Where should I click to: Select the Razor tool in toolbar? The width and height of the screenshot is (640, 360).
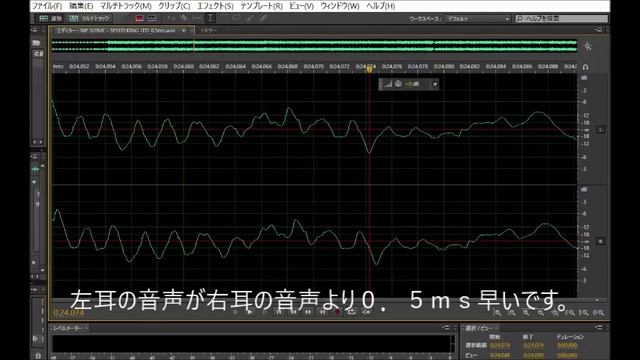[184, 18]
